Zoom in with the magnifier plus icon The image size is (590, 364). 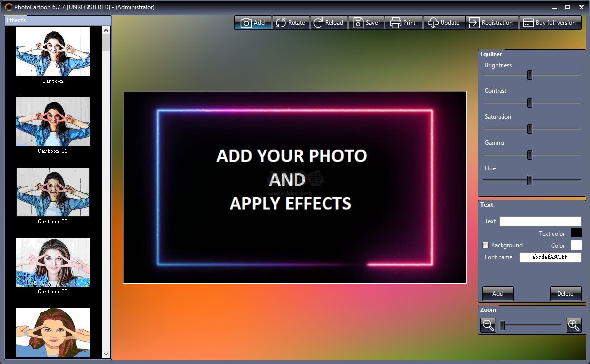click(x=573, y=325)
